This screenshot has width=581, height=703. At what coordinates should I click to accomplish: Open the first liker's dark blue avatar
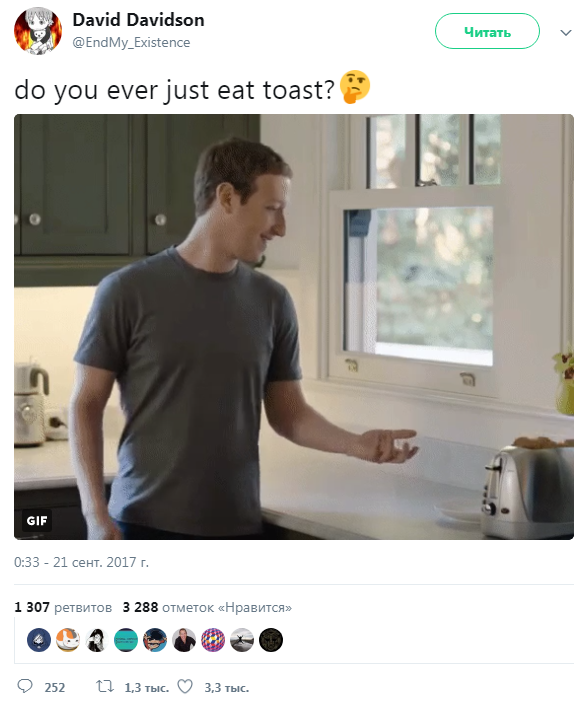click(x=39, y=640)
